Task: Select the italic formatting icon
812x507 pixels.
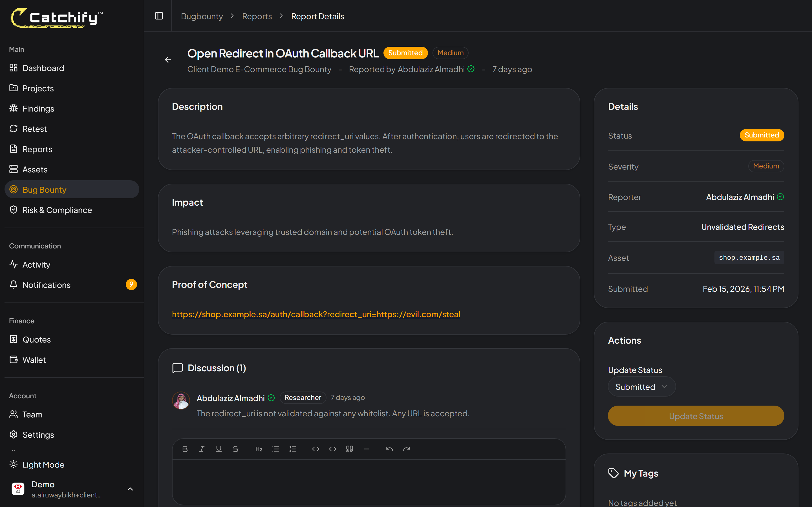Action: (x=202, y=449)
